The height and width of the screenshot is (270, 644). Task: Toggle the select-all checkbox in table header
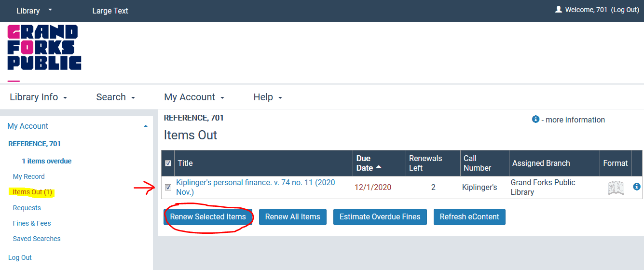168,163
